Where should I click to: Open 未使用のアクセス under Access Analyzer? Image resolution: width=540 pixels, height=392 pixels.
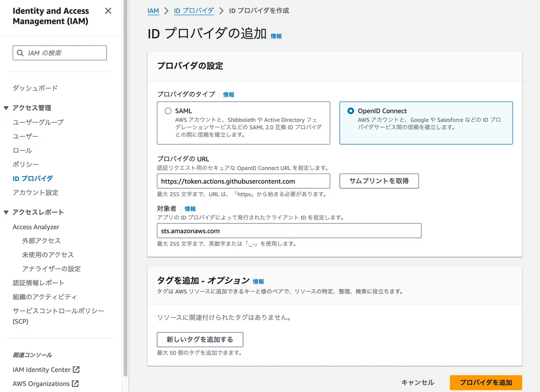point(48,255)
